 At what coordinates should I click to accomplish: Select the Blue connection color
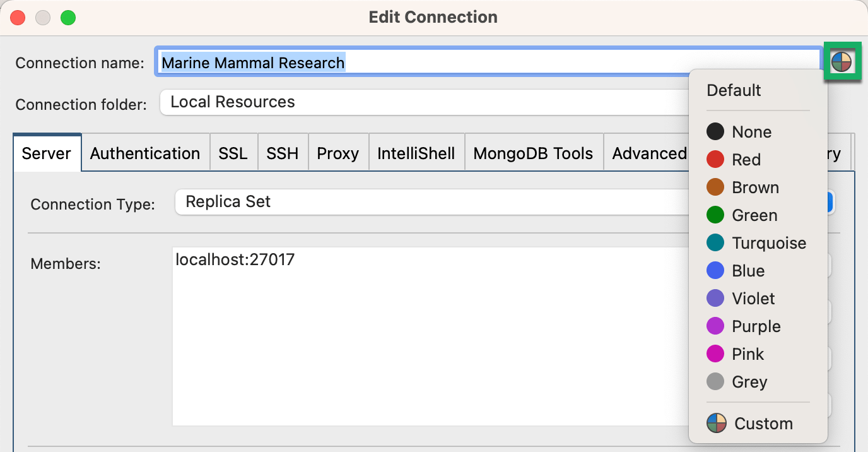(749, 270)
